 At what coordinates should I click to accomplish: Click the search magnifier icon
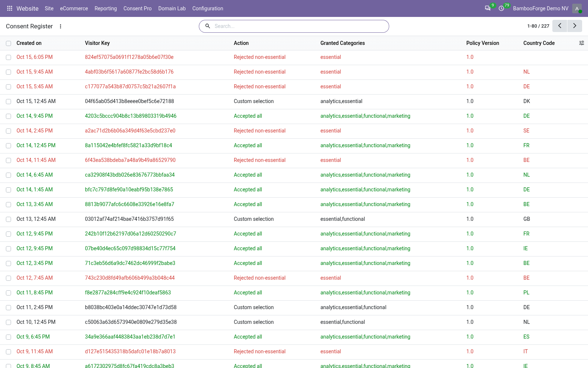coord(208,26)
